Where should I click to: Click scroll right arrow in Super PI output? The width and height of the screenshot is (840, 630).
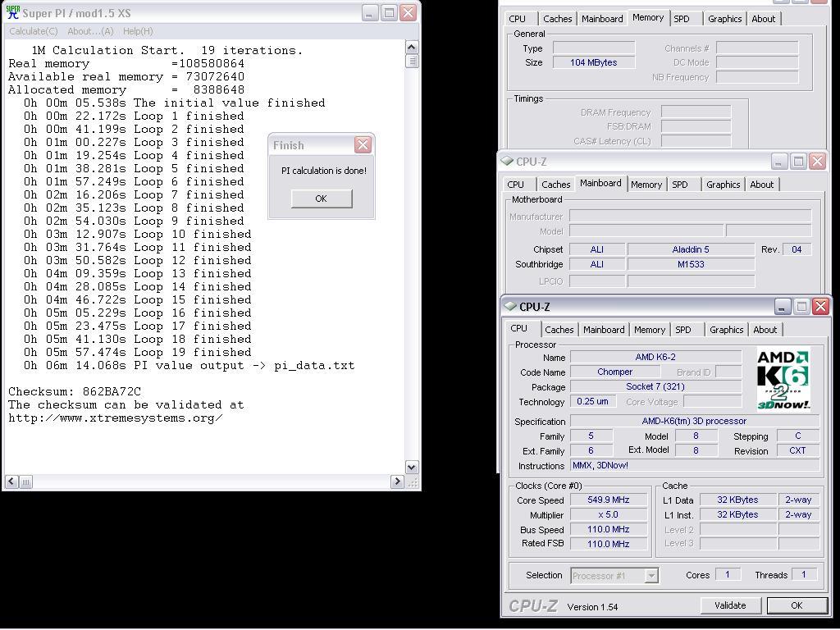click(397, 482)
